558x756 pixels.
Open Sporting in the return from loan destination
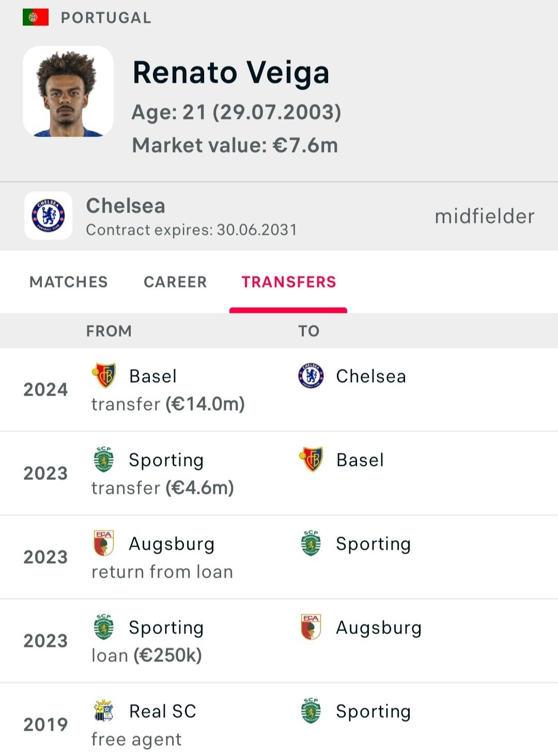coord(373,543)
